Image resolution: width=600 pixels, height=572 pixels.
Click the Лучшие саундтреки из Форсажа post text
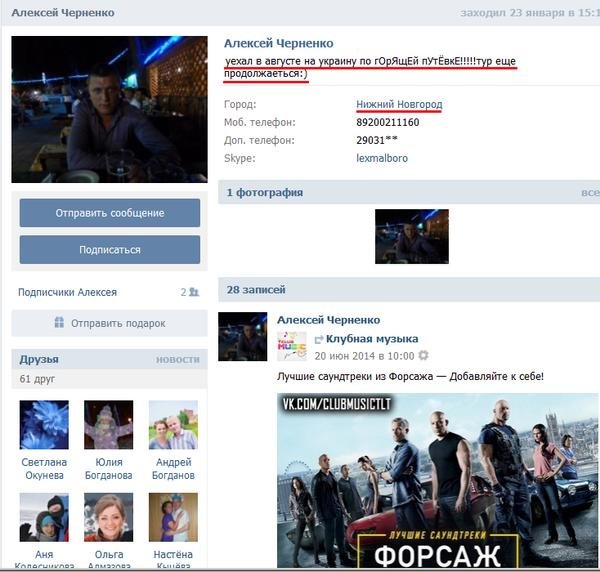[x=410, y=376]
